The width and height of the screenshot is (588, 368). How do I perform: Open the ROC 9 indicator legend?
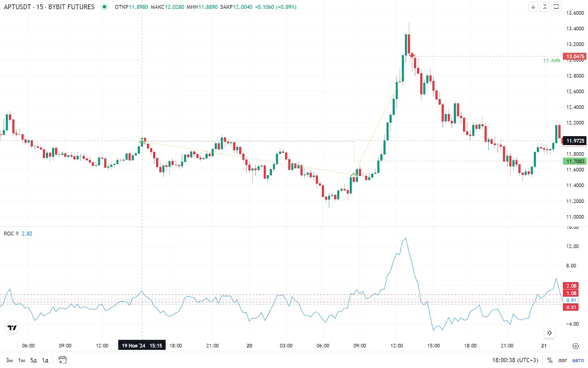coord(11,234)
